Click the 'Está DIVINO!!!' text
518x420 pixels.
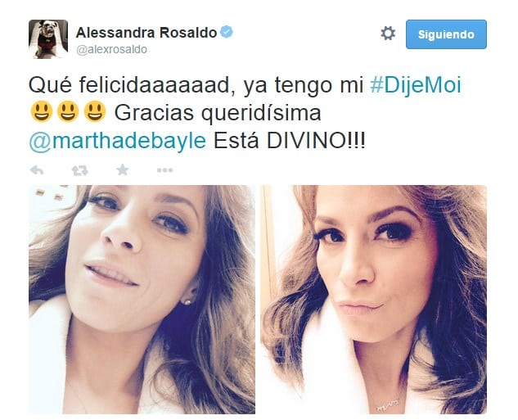pyautogui.click(x=290, y=141)
